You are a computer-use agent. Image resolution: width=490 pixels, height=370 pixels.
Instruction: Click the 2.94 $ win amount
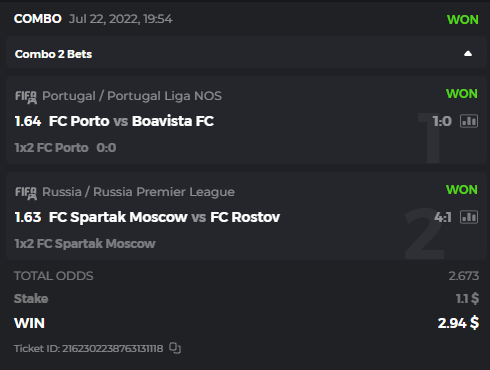pyautogui.click(x=458, y=323)
